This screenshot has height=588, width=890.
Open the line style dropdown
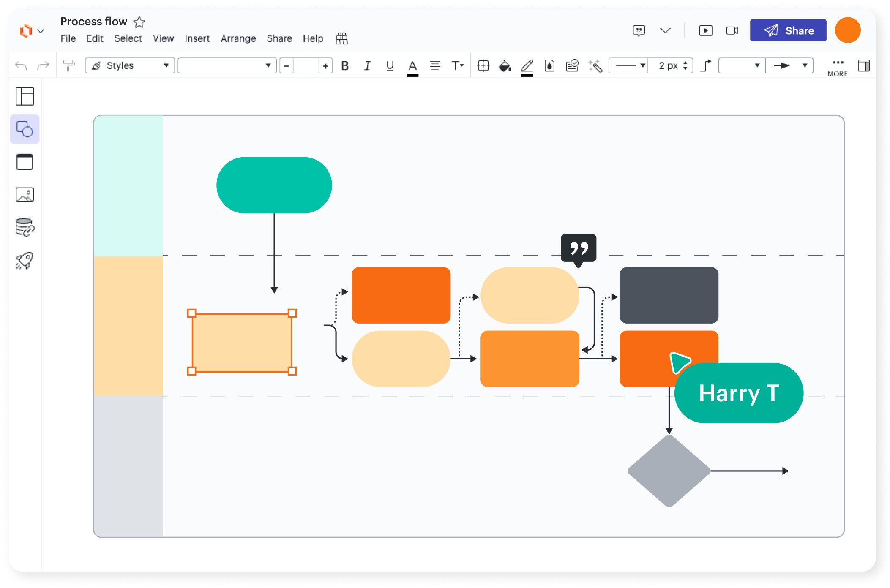coord(628,65)
